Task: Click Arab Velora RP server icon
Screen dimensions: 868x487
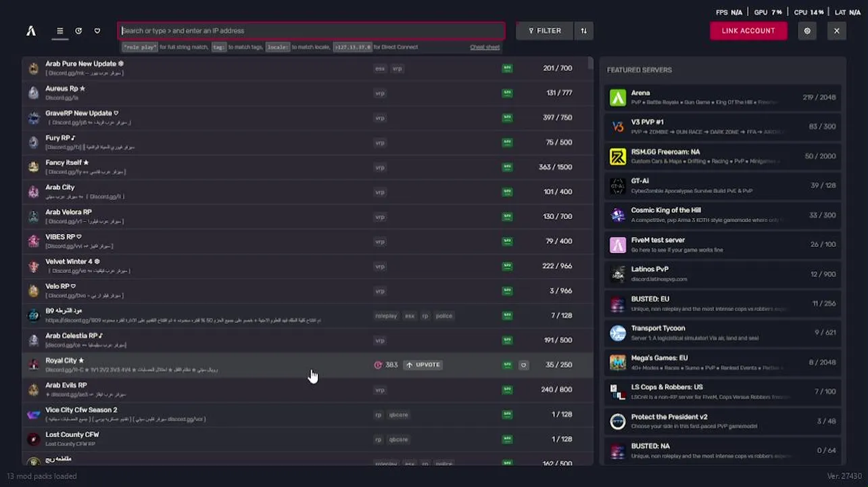Action: 34,216
